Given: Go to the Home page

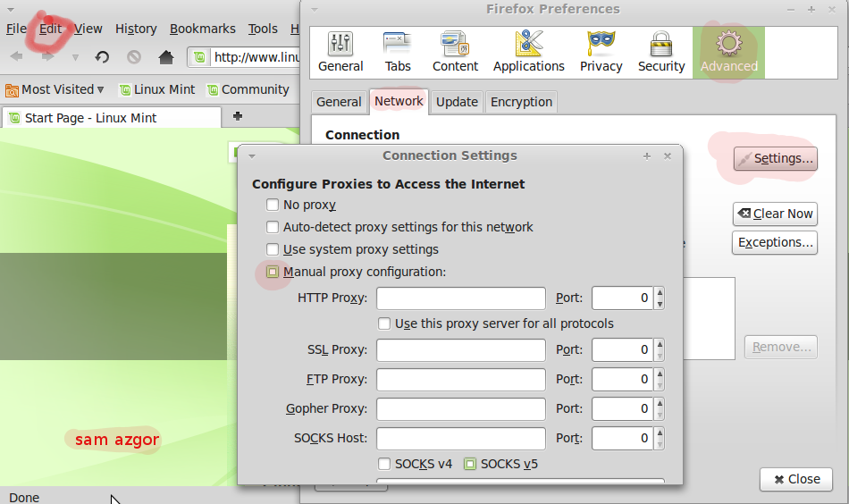Looking at the screenshot, I should [166, 56].
